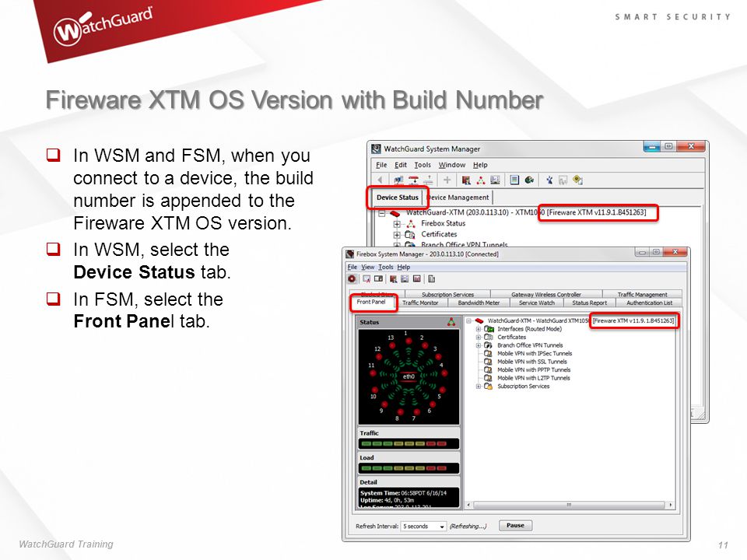The width and height of the screenshot is (747, 560).
Task: Open Subscription Services tab in FSM
Action: coord(447,295)
